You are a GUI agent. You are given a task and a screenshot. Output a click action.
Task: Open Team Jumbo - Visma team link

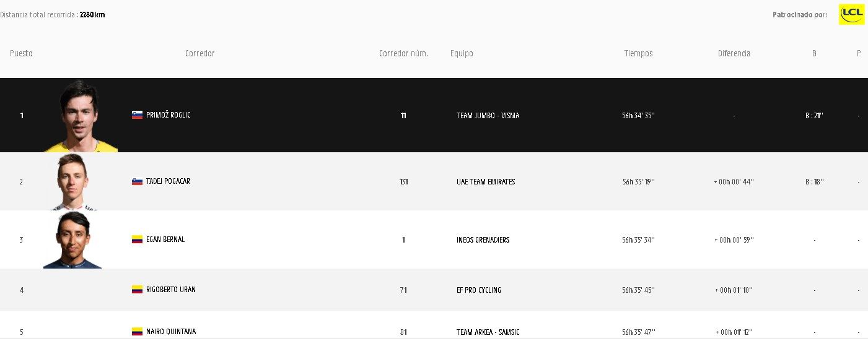[x=488, y=116]
